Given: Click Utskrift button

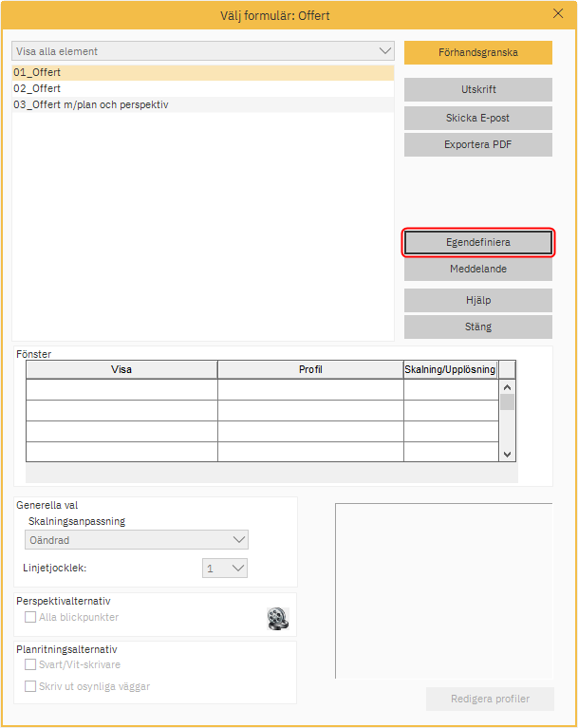Looking at the screenshot, I should pos(478,89).
